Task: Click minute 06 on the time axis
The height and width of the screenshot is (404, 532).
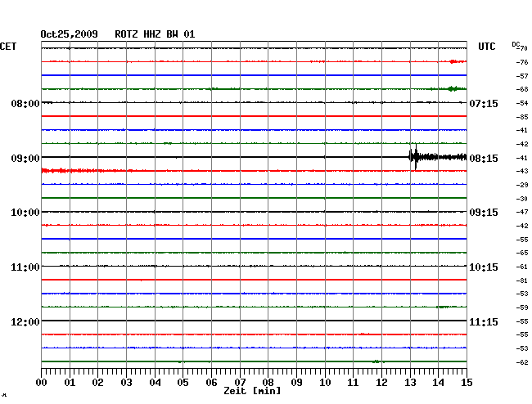Action: click(x=211, y=383)
